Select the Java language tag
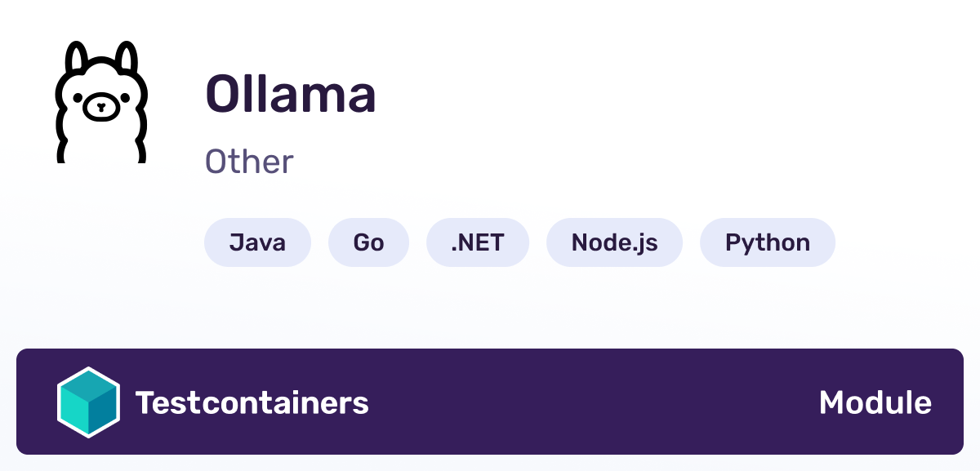This screenshot has width=980, height=471. [x=257, y=242]
